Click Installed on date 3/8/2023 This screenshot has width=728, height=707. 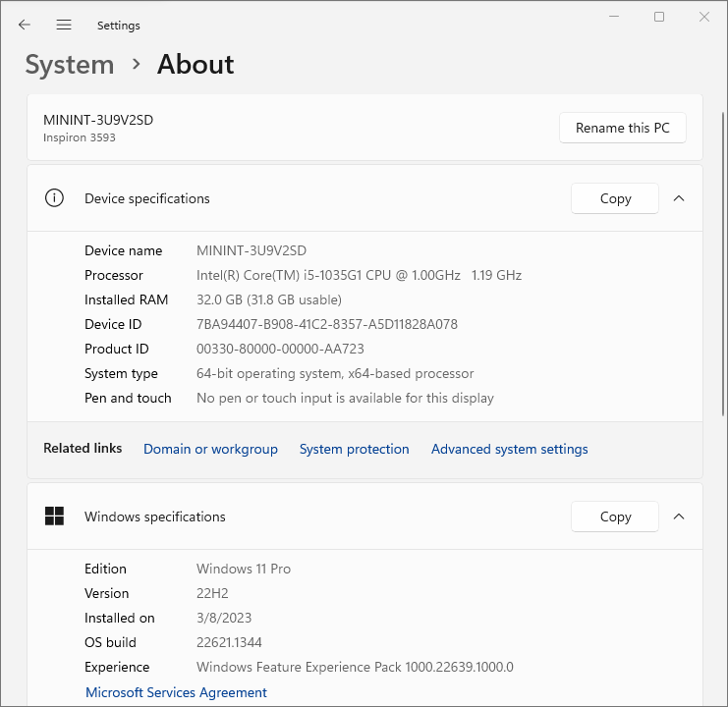coord(224,618)
